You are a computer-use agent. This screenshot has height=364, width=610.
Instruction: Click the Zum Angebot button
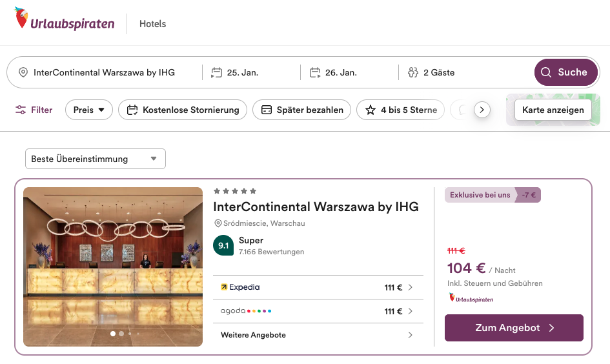tap(514, 328)
